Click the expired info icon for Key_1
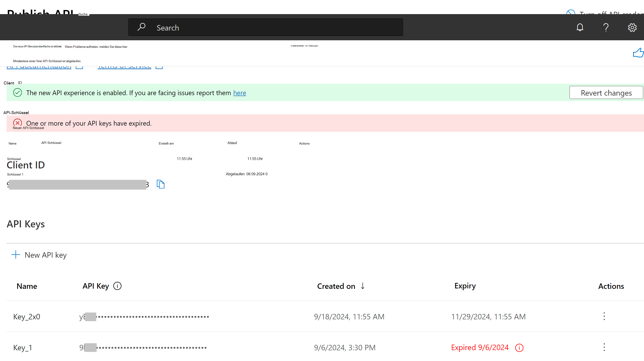 pyautogui.click(x=519, y=348)
